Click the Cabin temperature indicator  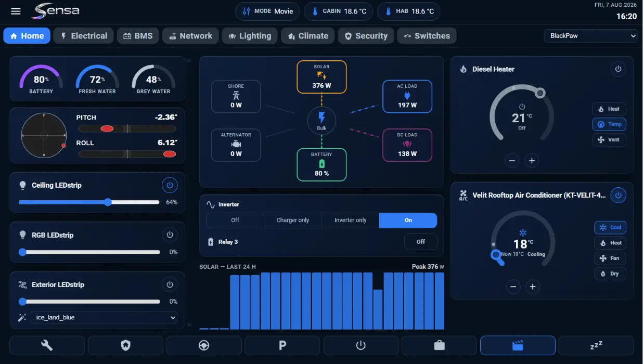339,11
